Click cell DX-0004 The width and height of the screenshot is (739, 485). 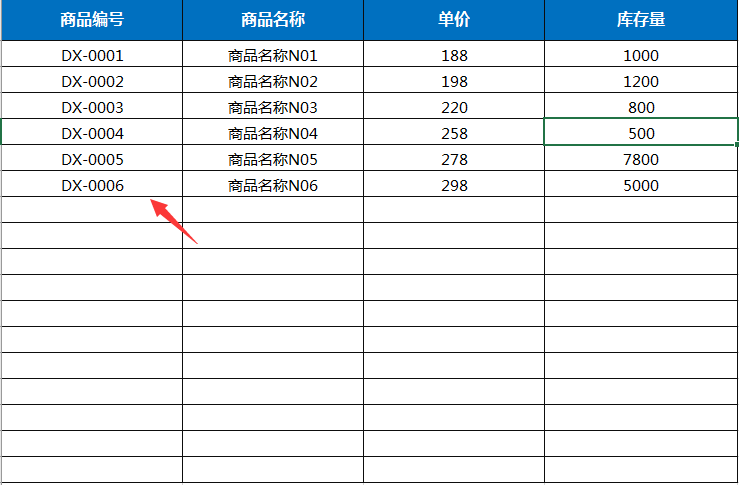(x=92, y=132)
